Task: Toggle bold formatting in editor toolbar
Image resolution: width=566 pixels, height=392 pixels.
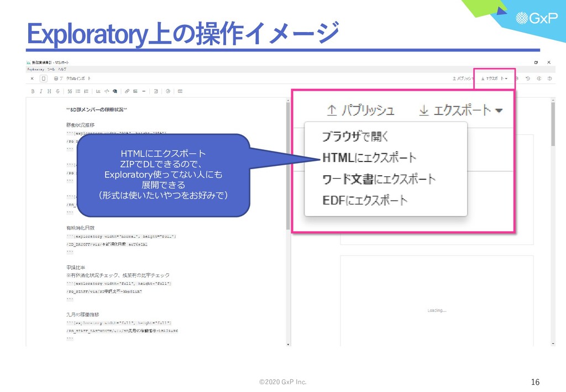Action: [33, 91]
